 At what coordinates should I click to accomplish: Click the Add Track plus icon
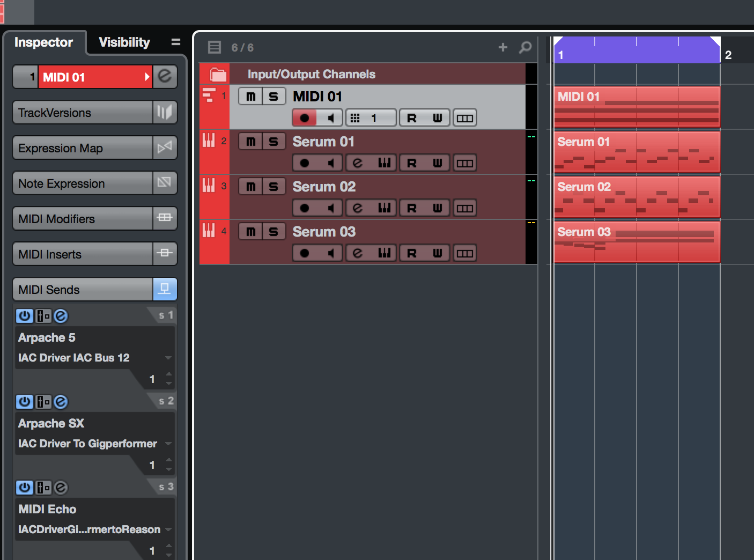[x=503, y=47]
